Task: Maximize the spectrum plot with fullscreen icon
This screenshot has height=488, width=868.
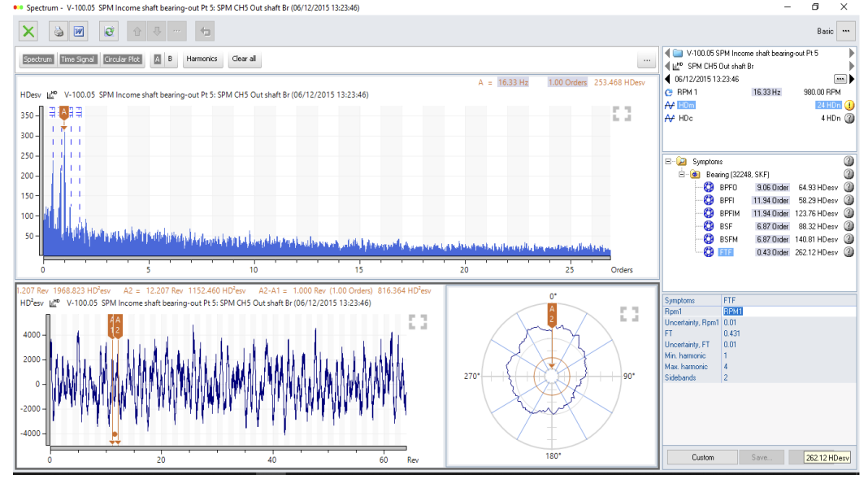Action: pyautogui.click(x=622, y=113)
